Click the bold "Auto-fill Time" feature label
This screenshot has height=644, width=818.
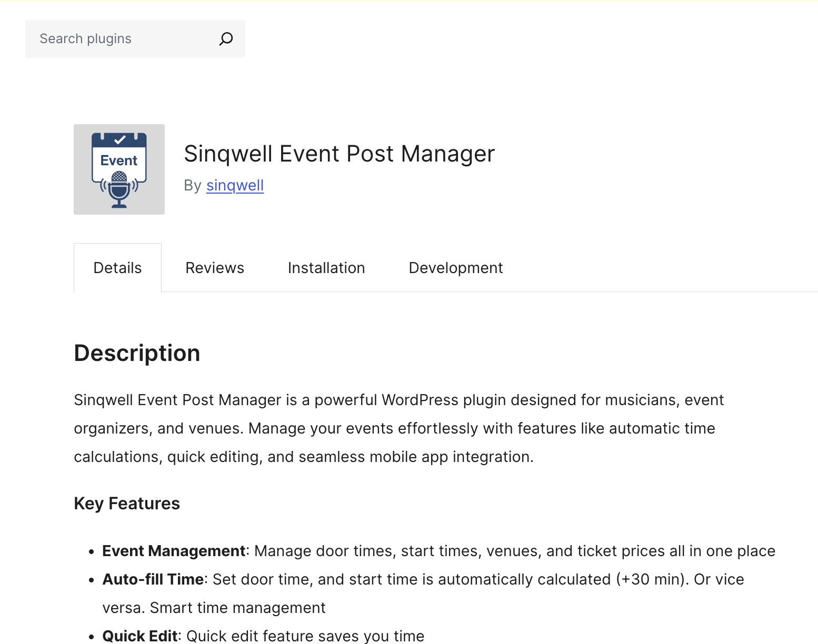(153, 579)
